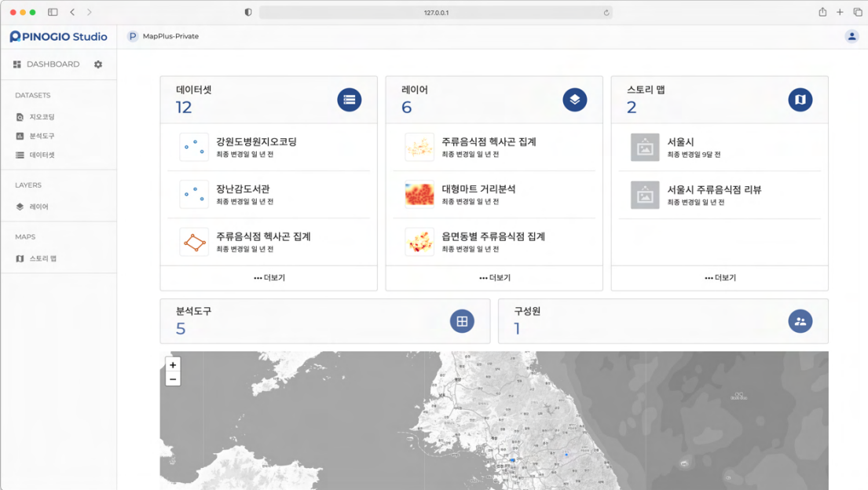Image resolution: width=868 pixels, height=490 pixels.
Task: Open the user profile icon at top right
Action: tap(852, 36)
